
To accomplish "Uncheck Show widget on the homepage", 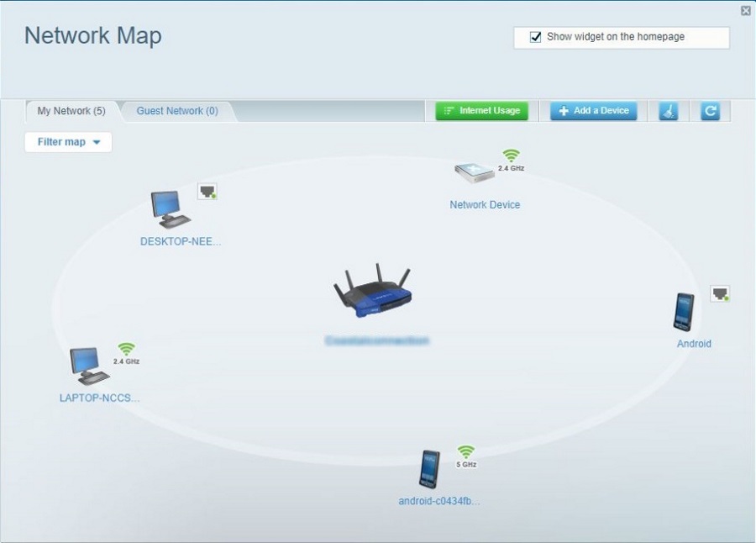I will click(535, 37).
